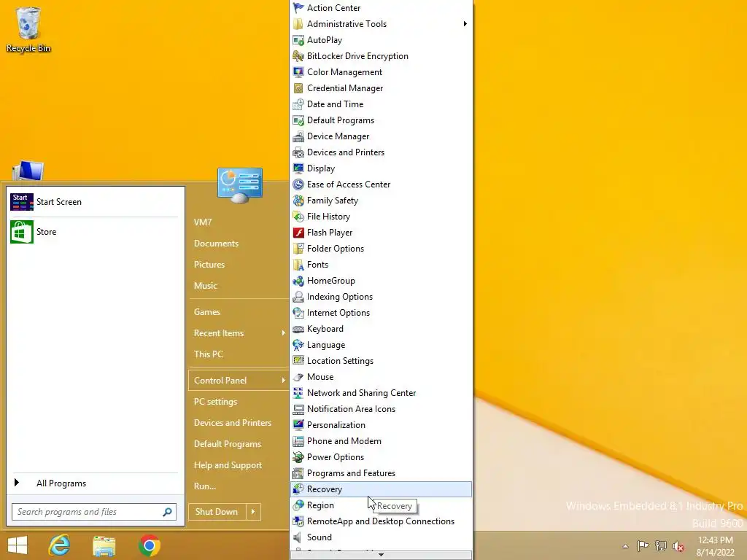Open the Pictures link
The image size is (747, 560).
209,264
